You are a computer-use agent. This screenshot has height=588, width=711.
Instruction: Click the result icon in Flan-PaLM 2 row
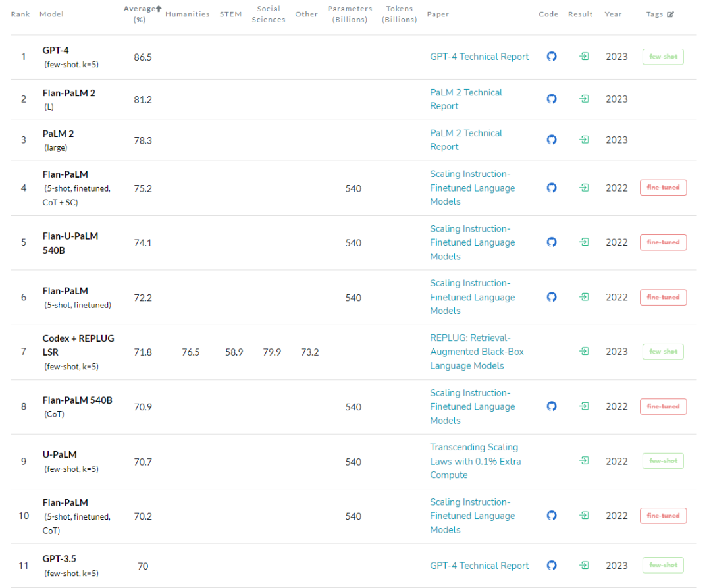tap(584, 99)
